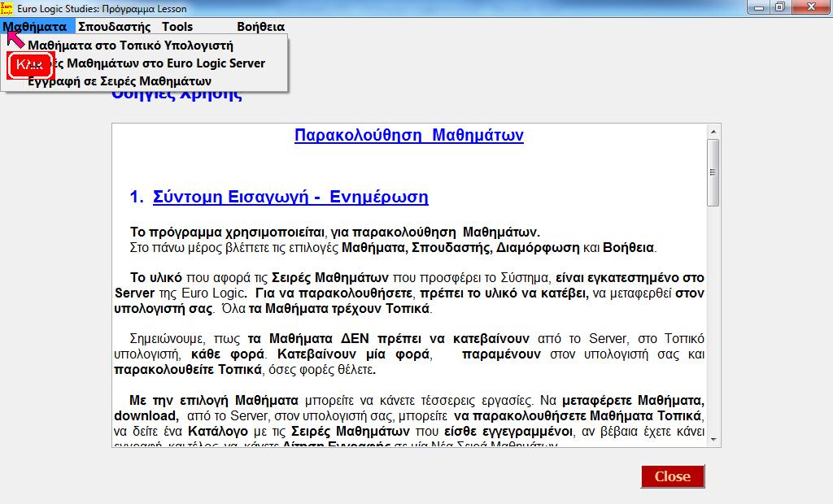Open the Tools menu
The height and width of the screenshot is (504, 833).
tap(177, 27)
